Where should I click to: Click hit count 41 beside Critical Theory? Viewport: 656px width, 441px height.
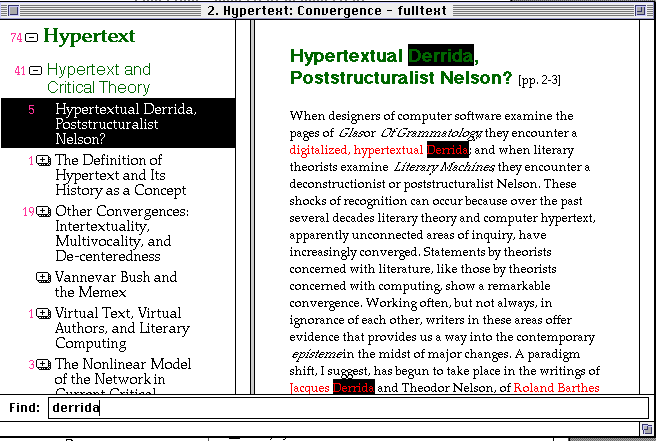pos(20,71)
